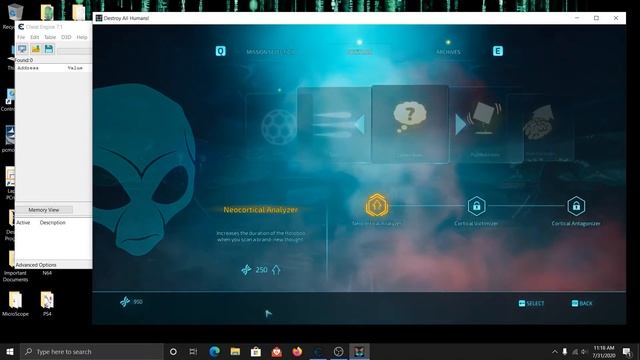640x360 pixels.
Task: Click the Destroy All Humans taskbar icon
Action: coord(359,351)
